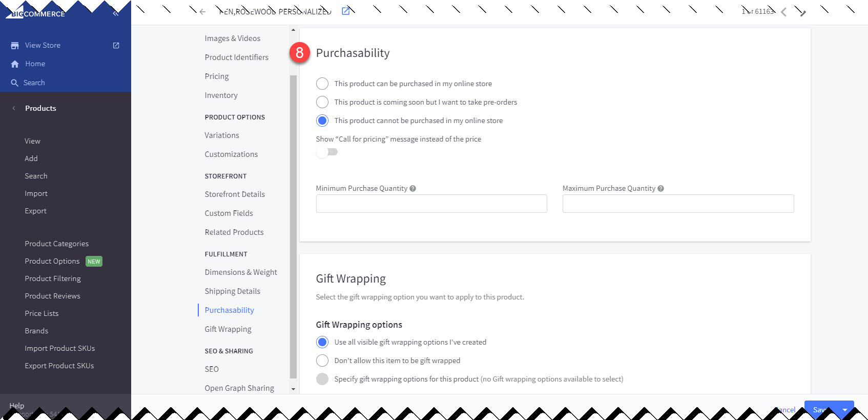The image size is (868, 420).
Task: Go to previous product chevron
Action: click(783, 12)
